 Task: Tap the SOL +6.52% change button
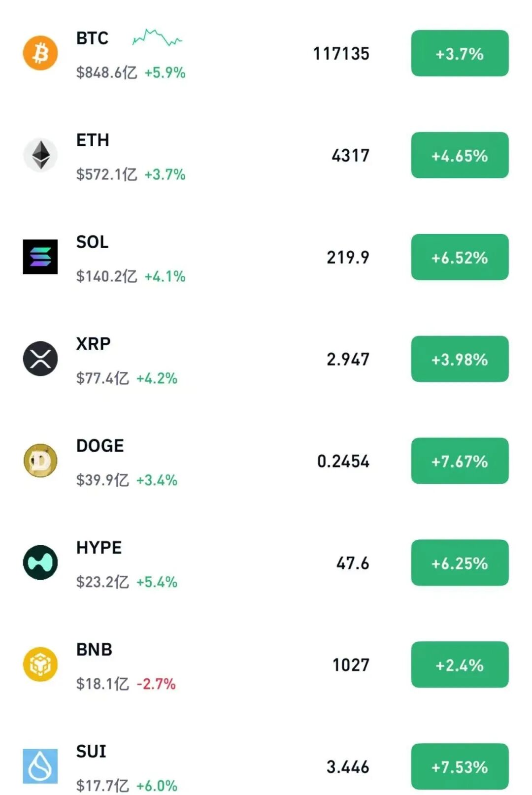point(460,257)
